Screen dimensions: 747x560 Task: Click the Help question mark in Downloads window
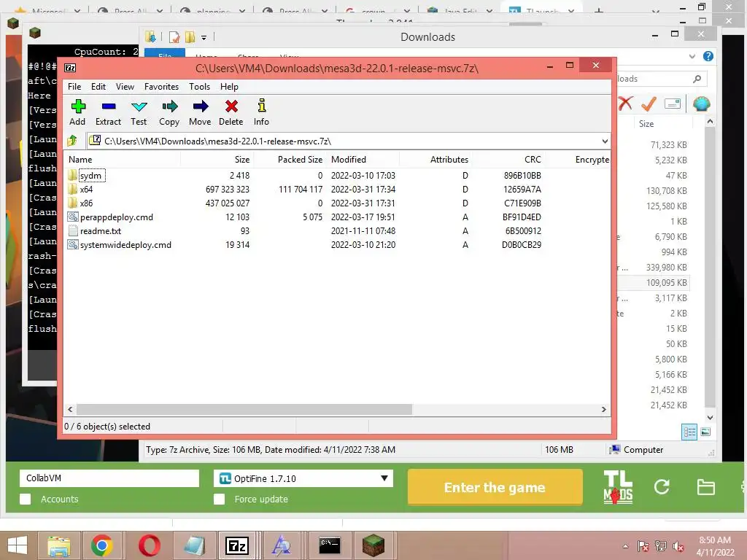tap(708, 56)
